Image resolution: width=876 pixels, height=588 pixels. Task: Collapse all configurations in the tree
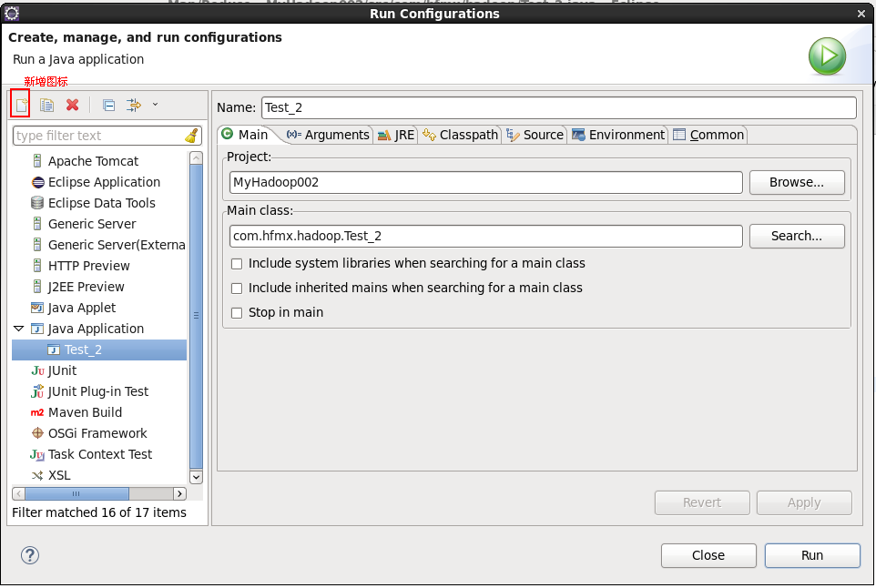point(109,105)
